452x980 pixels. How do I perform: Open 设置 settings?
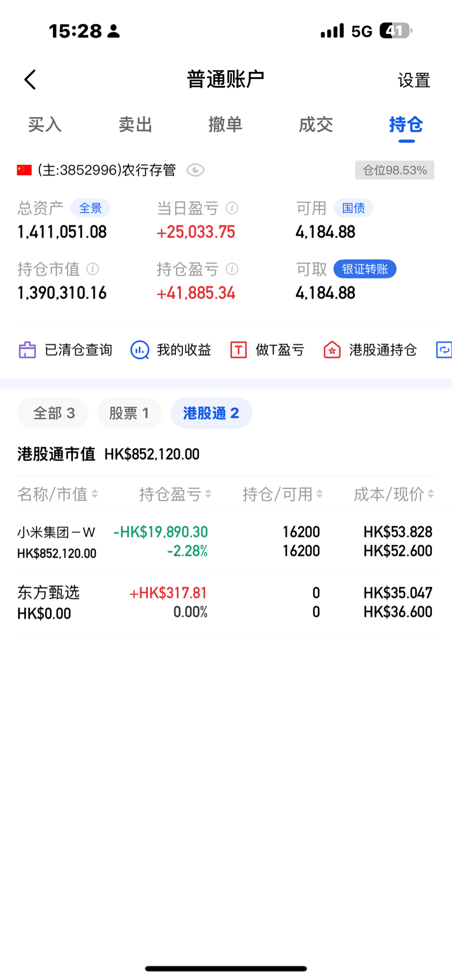(x=414, y=80)
